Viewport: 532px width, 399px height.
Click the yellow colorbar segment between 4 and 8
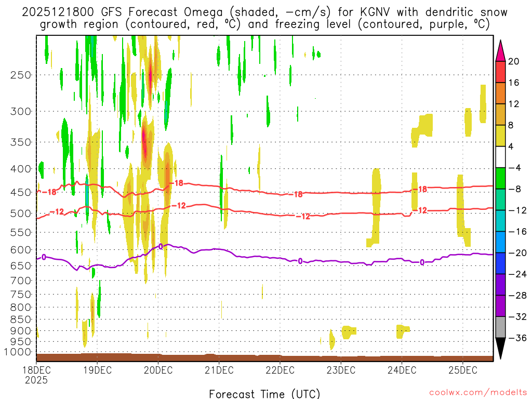point(500,136)
